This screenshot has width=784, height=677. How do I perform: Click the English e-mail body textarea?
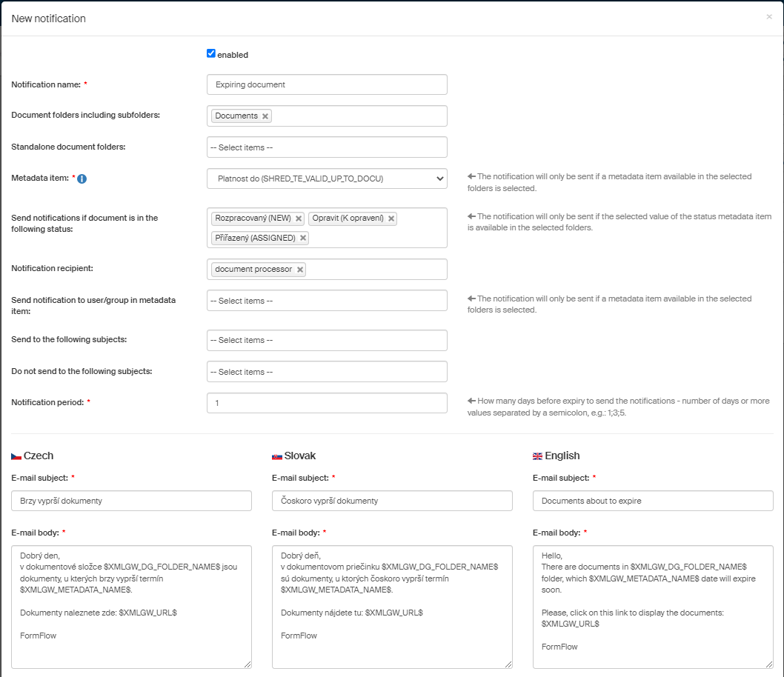click(x=653, y=607)
